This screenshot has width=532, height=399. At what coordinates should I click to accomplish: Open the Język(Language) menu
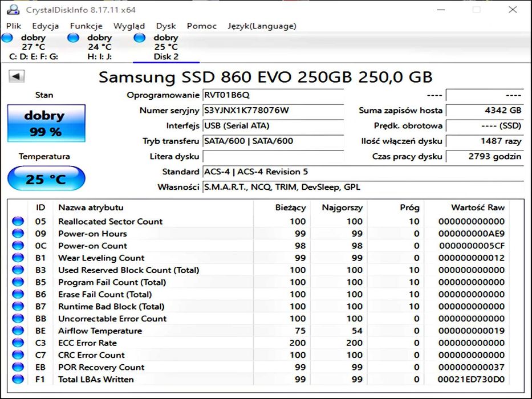tap(262, 26)
